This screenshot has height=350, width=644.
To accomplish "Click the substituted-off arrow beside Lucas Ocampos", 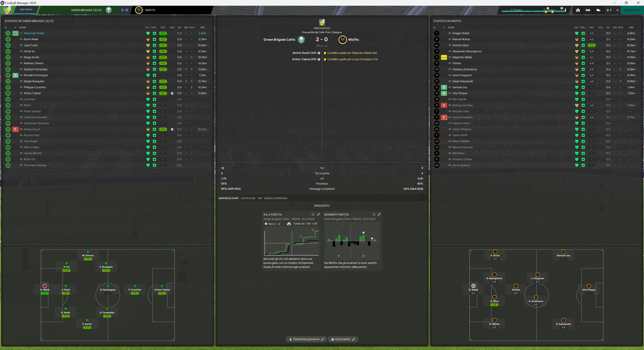I will [x=444, y=117].
